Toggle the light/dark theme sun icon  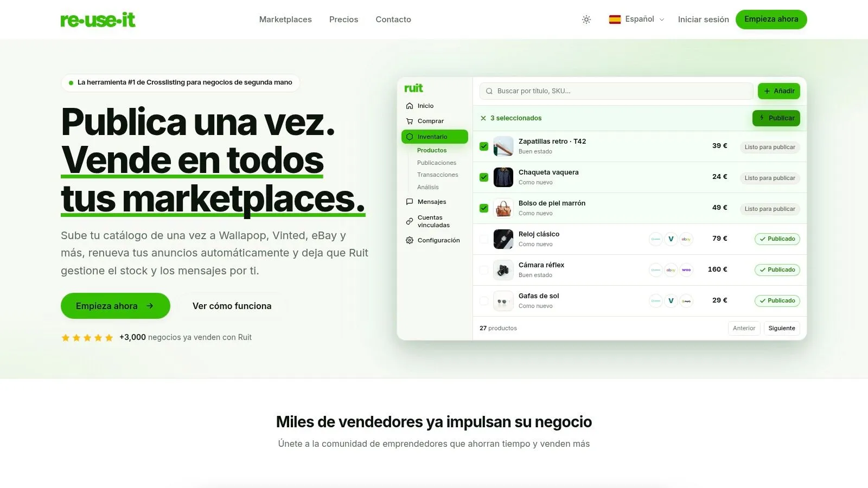pos(586,20)
